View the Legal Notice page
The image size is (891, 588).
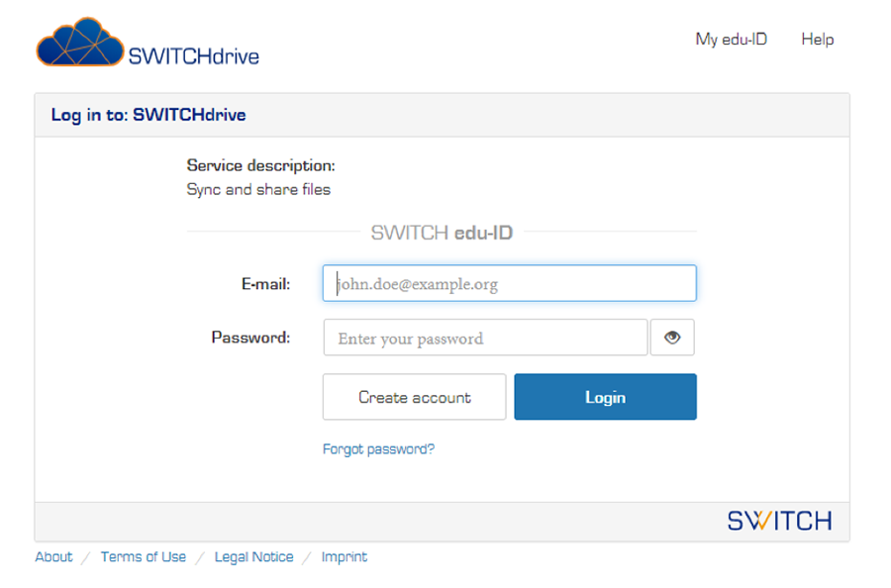[x=253, y=557]
